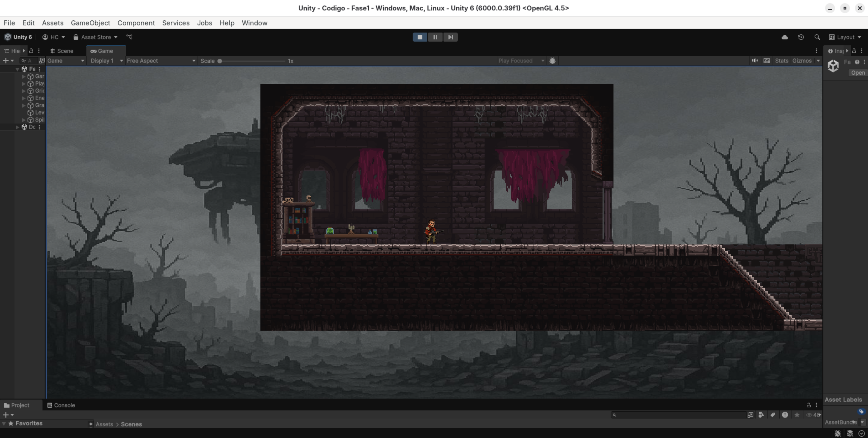Screen dimensions: 868x438
Task: Open the Version Control branch icon
Action: 129,37
